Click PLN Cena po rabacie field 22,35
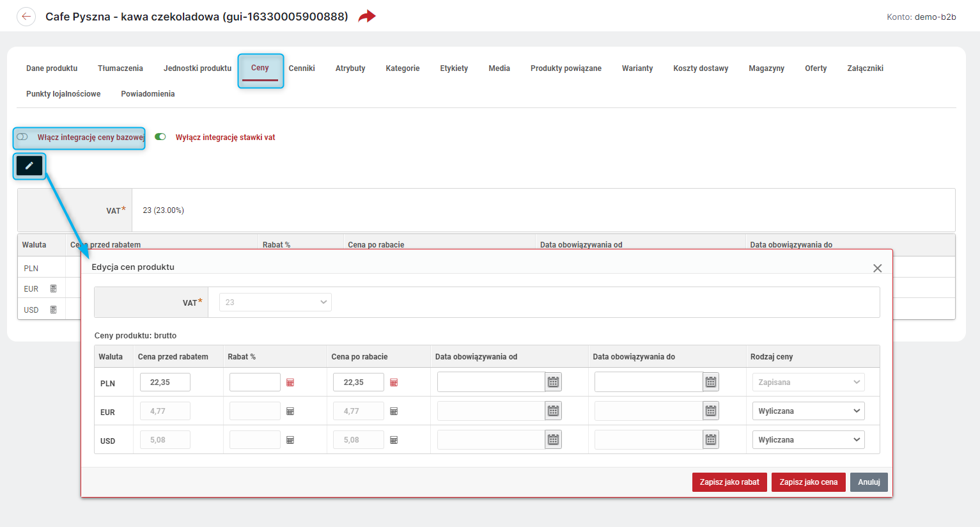Screen dimensions: 980x527 tap(359, 382)
